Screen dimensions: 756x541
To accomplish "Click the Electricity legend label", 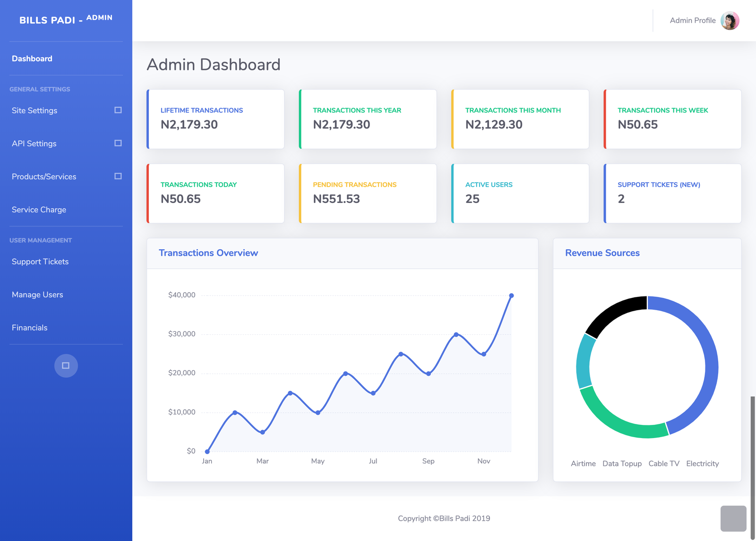I will tap(702, 464).
